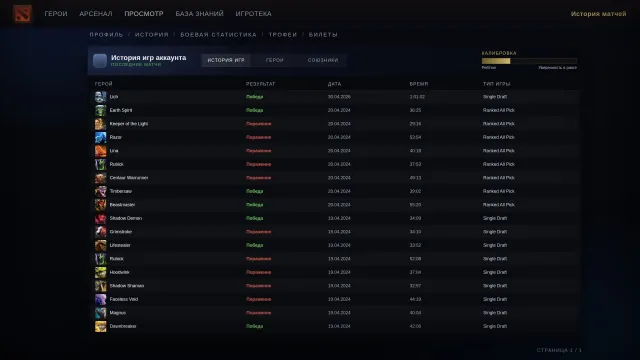Open the Dawnbreaker hero portrait
The image size is (640, 360).
pyautogui.click(x=100, y=326)
